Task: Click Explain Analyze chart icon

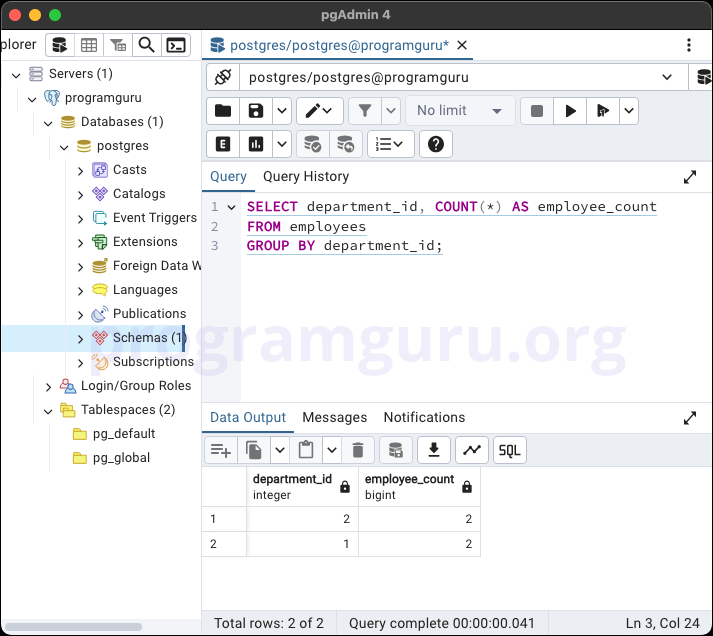Action: (256, 144)
